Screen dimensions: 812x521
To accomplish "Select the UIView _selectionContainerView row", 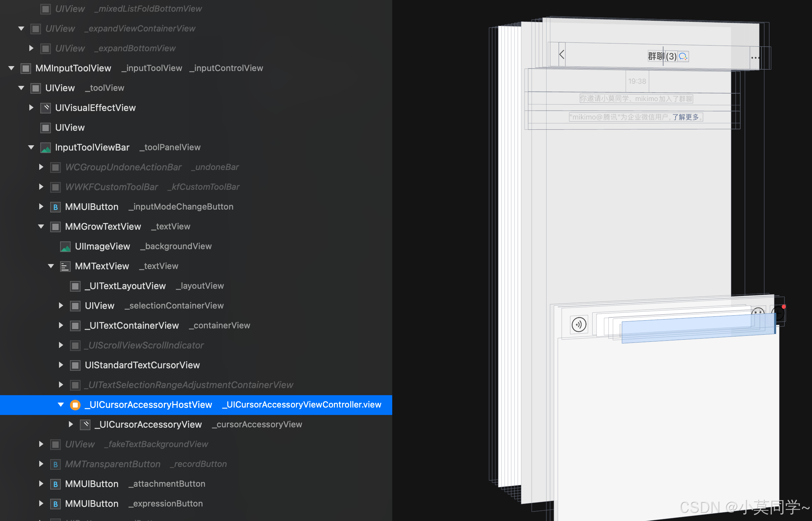I will pos(154,306).
